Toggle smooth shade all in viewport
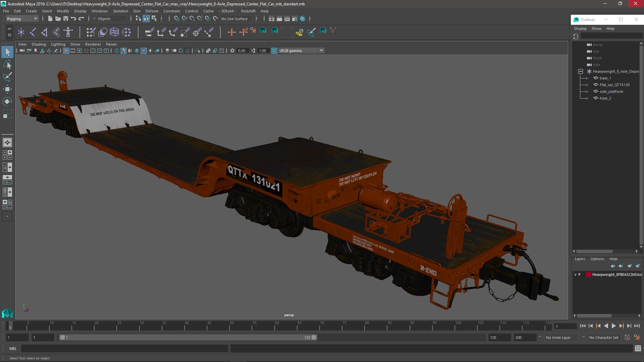Image resolution: width=644 pixels, height=362 pixels. click(x=123, y=51)
